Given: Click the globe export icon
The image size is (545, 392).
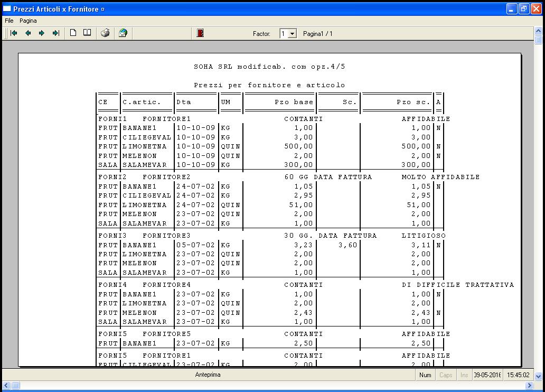Looking at the screenshot, I should coord(123,33).
